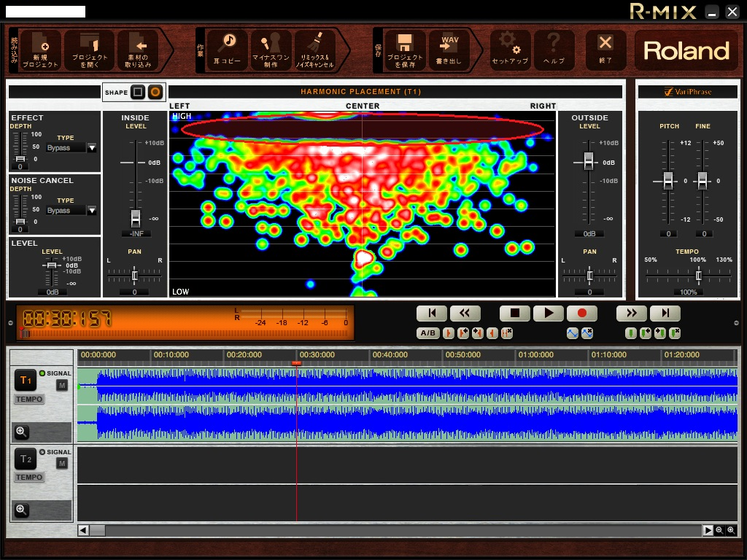Open the setup (セットアップ) gear
Viewport: 747px width, 560px height.
(510, 50)
